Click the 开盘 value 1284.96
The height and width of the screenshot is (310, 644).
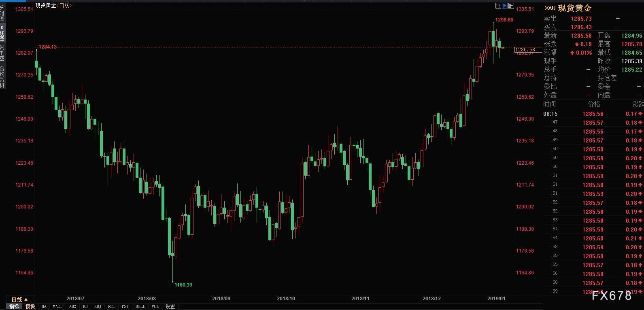pos(632,36)
